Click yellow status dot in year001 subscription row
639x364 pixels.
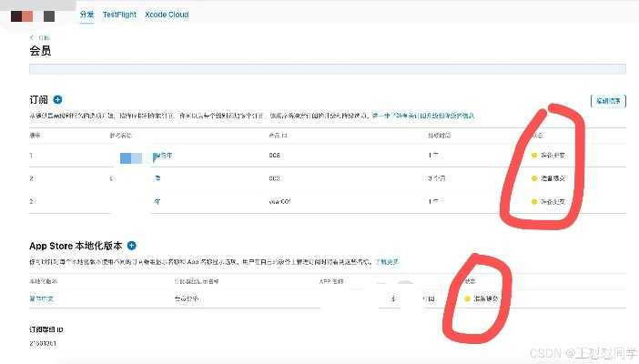tap(534, 201)
